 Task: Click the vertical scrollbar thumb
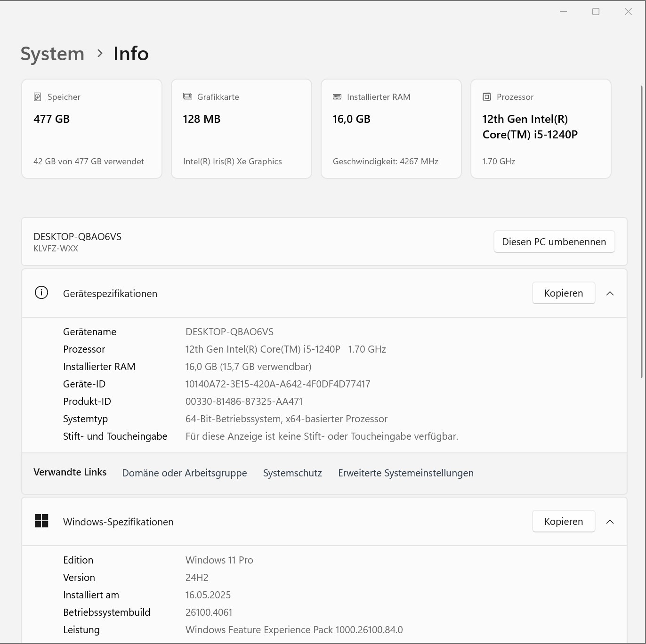pyautogui.click(x=642, y=232)
